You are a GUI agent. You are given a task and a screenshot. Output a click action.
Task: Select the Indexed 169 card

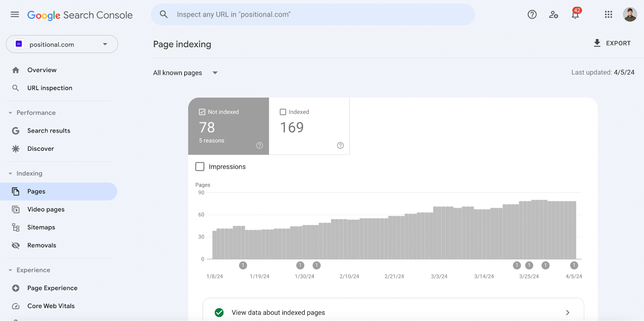click(x=309, y=126)
